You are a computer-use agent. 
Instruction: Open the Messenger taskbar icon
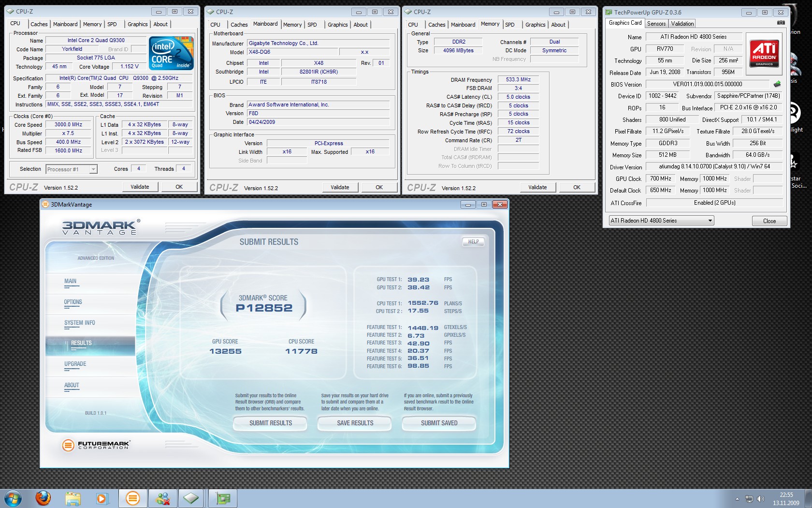[163, 498]
